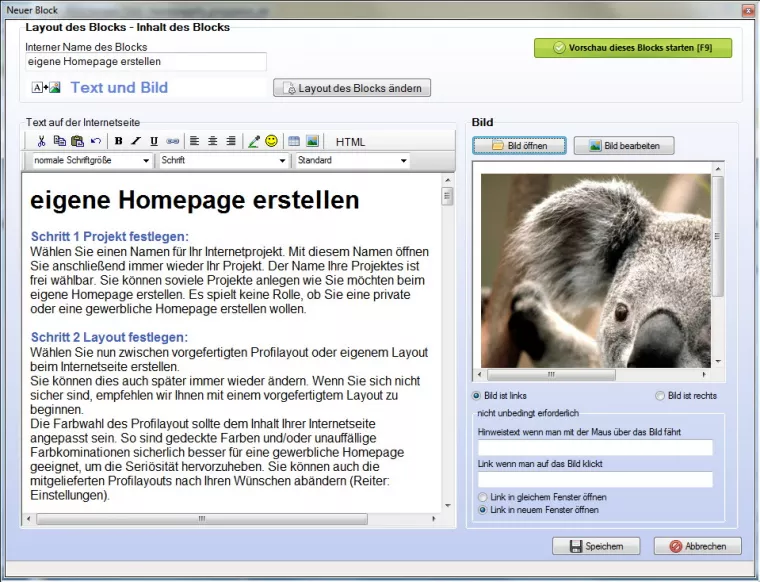The width and height of the screenshot is (760, 582).
Task: Click the text editor horizontal scrollbar thumb
Action: [x=202, y=519]
